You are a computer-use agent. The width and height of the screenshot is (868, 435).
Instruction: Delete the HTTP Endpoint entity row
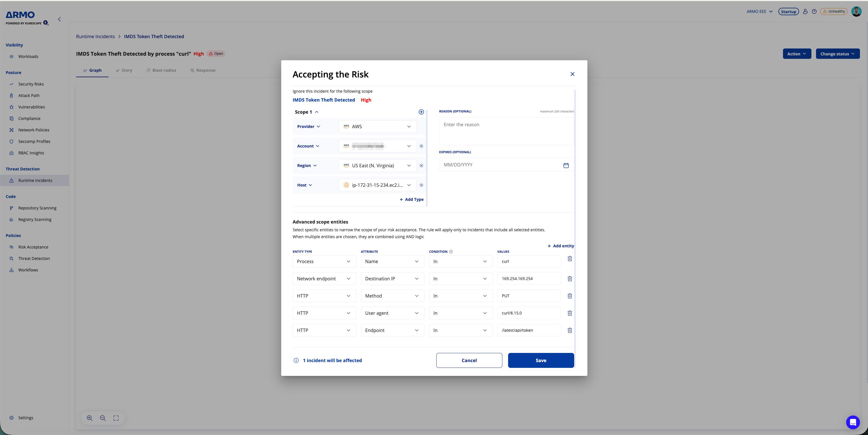click(x=570, y=330)
